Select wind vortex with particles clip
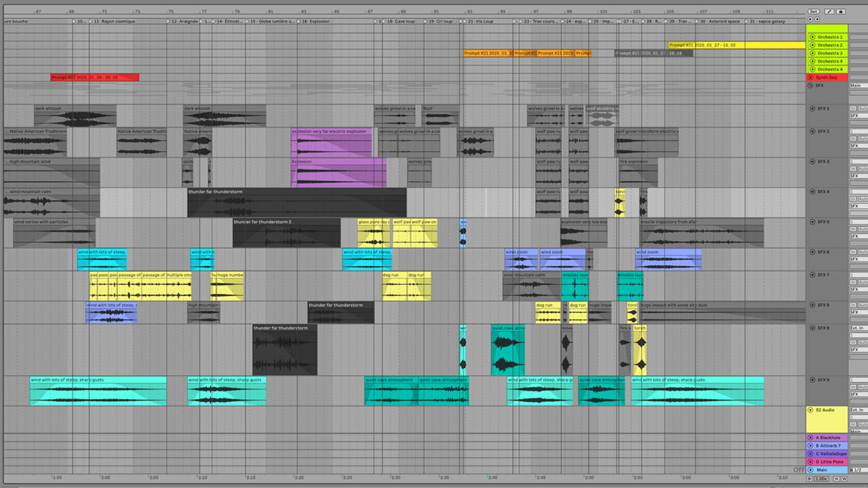The image size is (868, 488). [54, 232]
